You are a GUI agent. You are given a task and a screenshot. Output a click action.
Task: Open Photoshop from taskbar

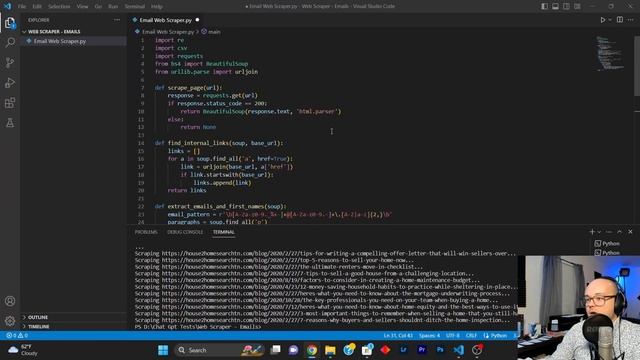(440, 350)
